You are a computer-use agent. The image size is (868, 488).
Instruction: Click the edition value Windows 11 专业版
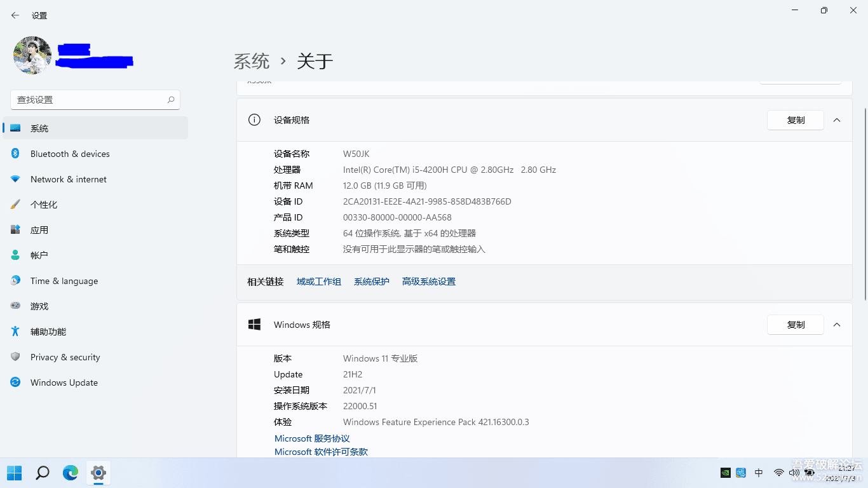(381, 358)
